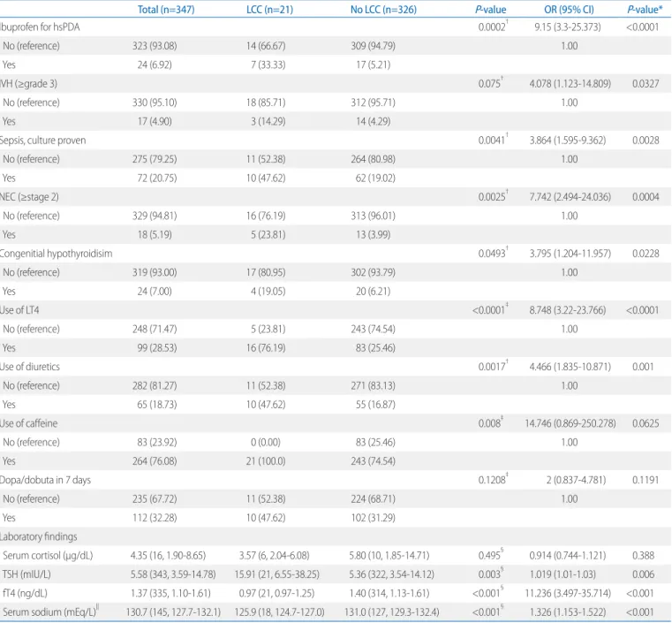Click the value 248 (71.47)
This screenshot has height=623, width=672.
point(155,329)
